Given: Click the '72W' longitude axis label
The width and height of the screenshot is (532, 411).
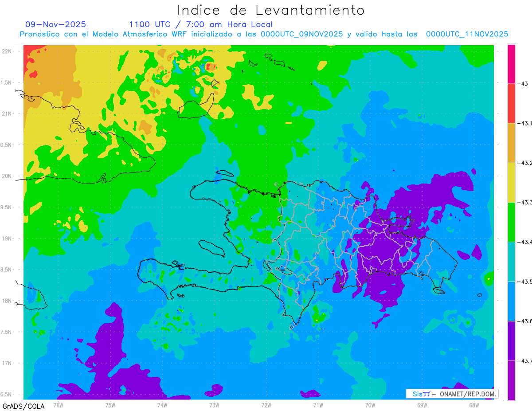Looking at the screenshot, I should (266, 405).
